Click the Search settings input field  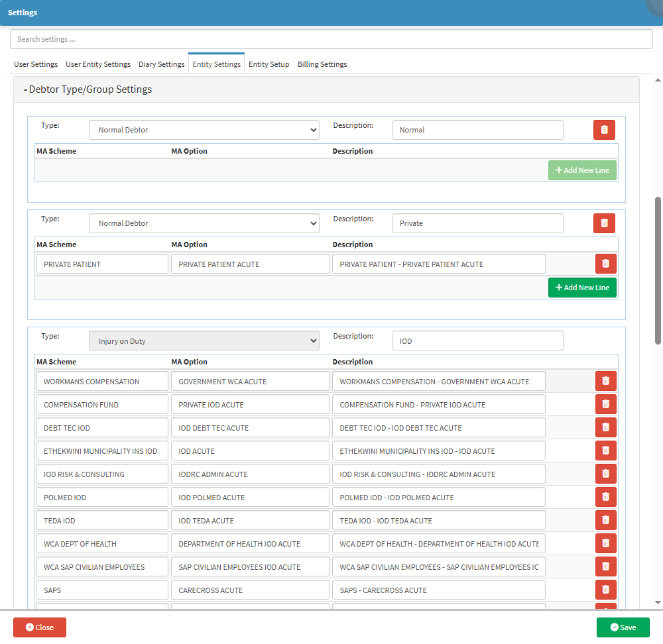[x=331, y=39]
